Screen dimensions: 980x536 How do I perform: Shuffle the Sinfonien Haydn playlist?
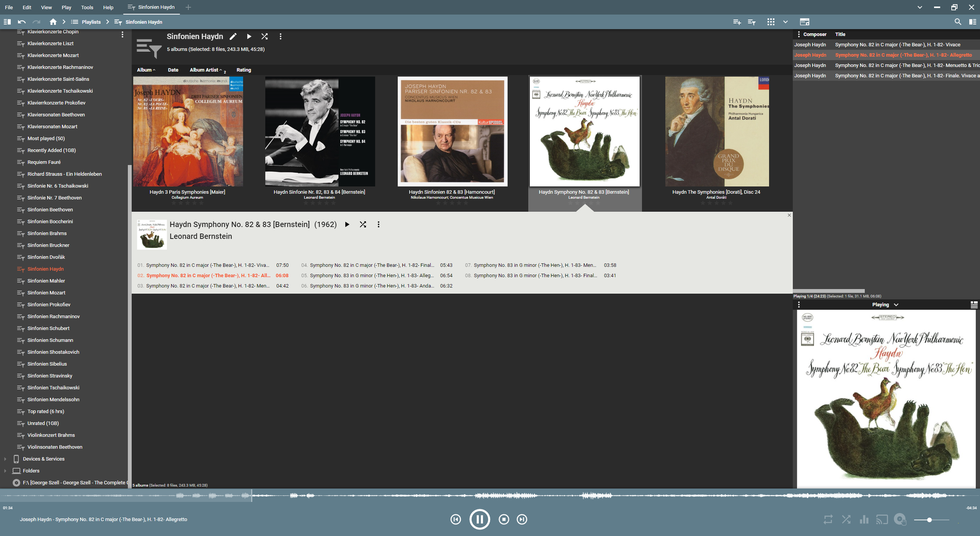click(264, 37)
